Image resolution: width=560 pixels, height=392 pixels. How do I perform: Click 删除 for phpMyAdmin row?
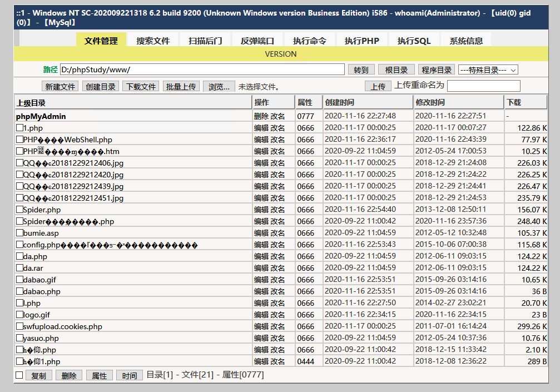tap(261, 116)
